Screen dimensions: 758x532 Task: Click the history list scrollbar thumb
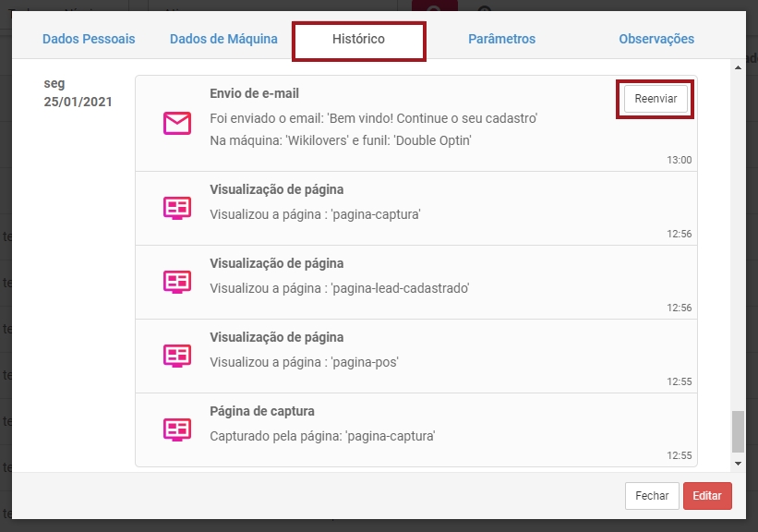[738, 431]
